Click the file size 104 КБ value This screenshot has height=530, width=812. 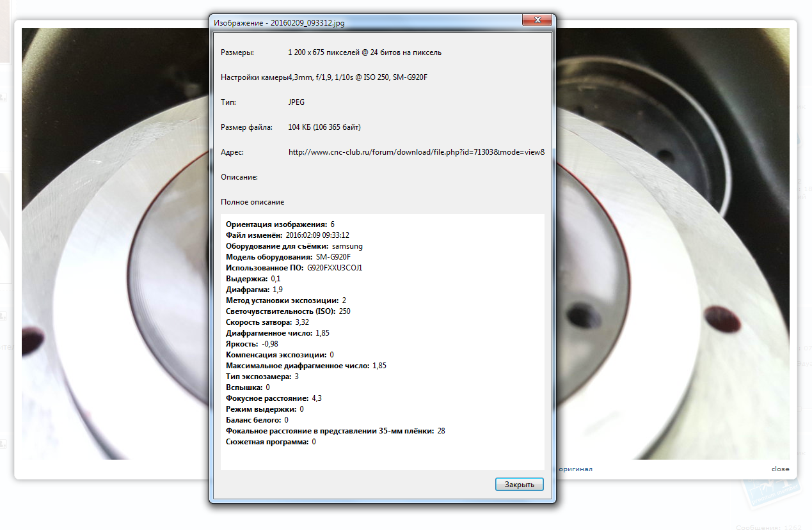(324, 127)
